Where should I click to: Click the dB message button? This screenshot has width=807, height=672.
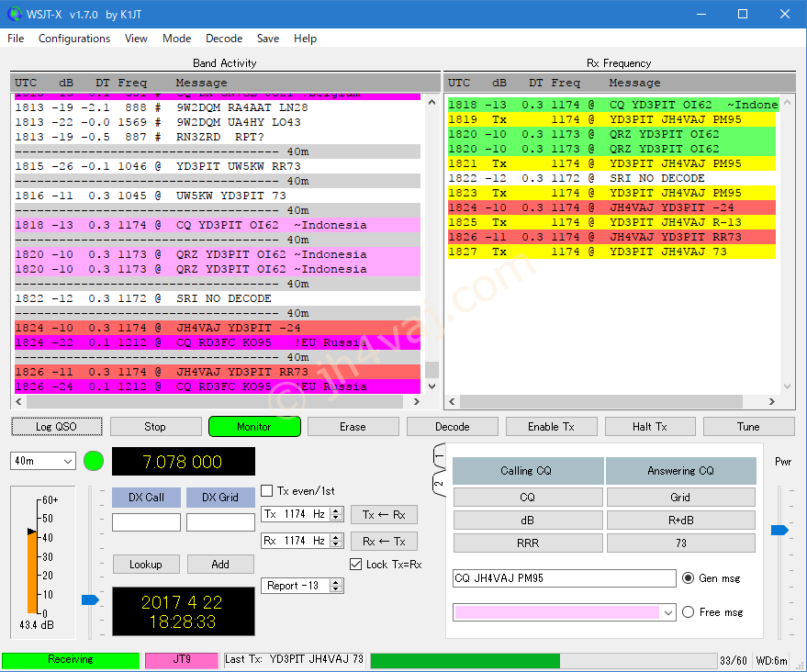click(x=528, y=521)
